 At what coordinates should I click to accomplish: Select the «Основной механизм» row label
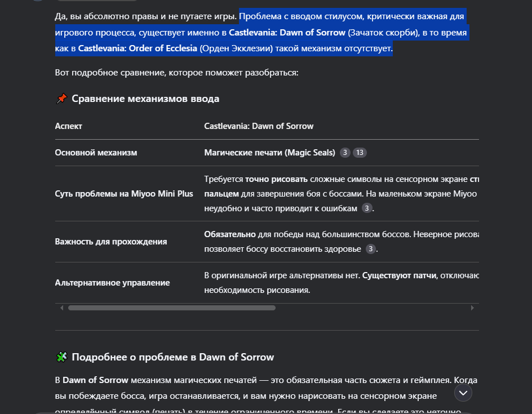coord(96,153)
